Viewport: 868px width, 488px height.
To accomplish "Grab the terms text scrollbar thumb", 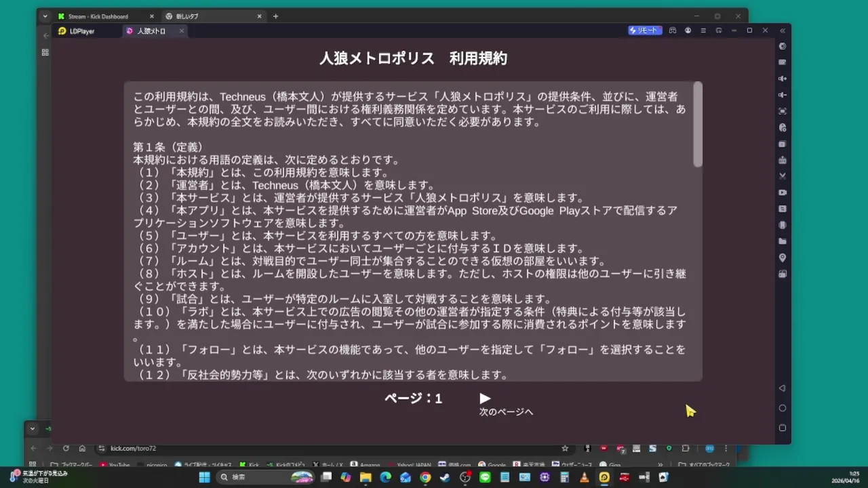I will pyautogui.click(x=698, y=126).
